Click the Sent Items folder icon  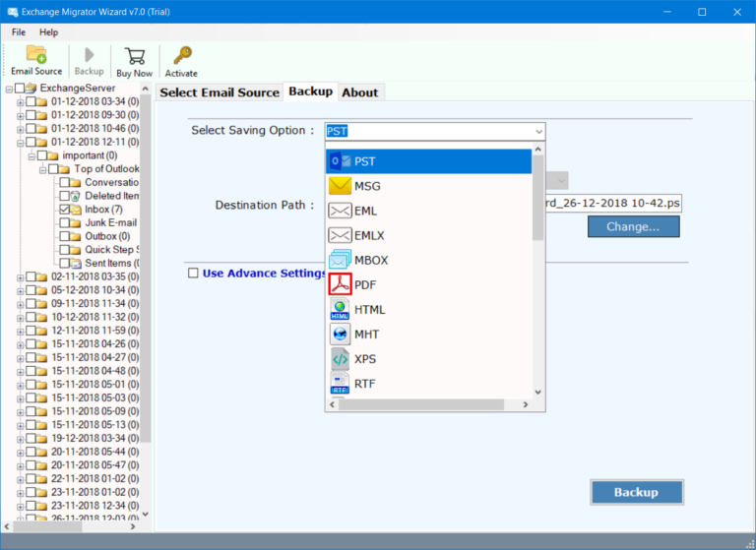point(76,263)
